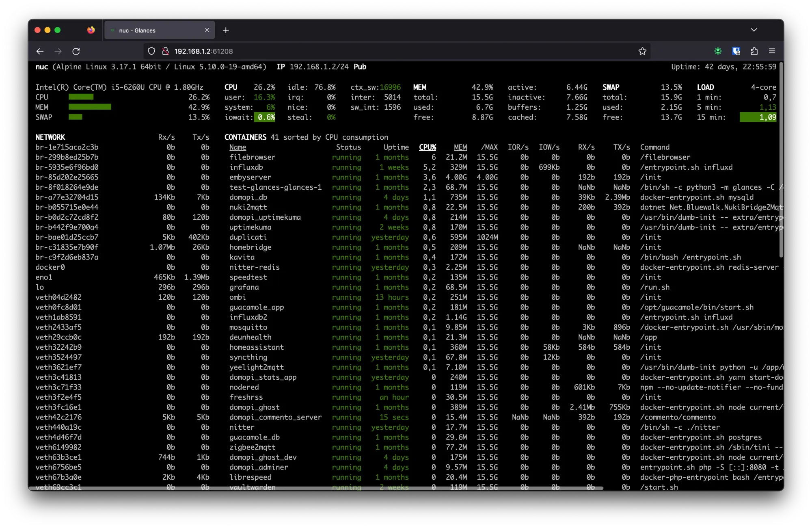Image resolution: width=812 pixels, height=528 pixels.
Task: Click the domopi_uptimekuma container name
Action: [x=265, y=217]
